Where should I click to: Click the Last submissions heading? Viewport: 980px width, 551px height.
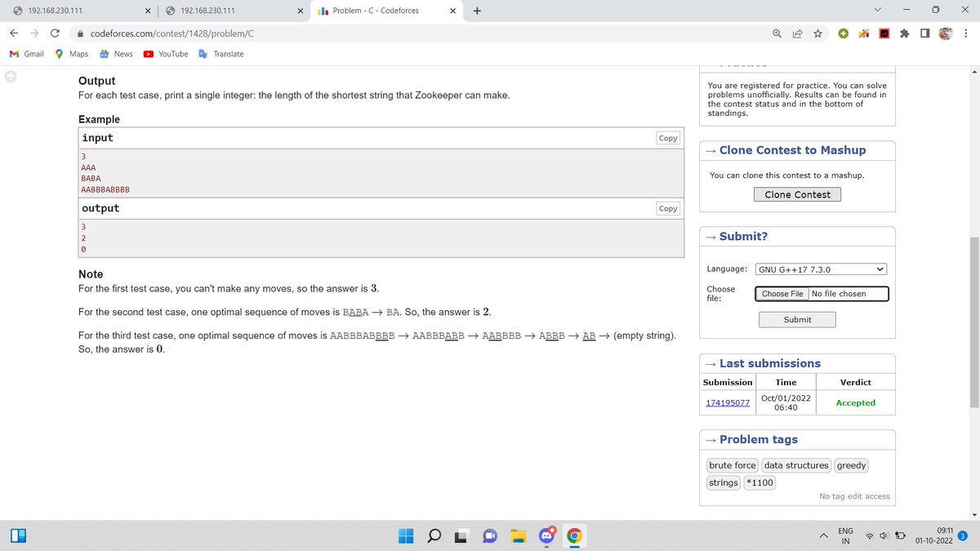(770, 363)
